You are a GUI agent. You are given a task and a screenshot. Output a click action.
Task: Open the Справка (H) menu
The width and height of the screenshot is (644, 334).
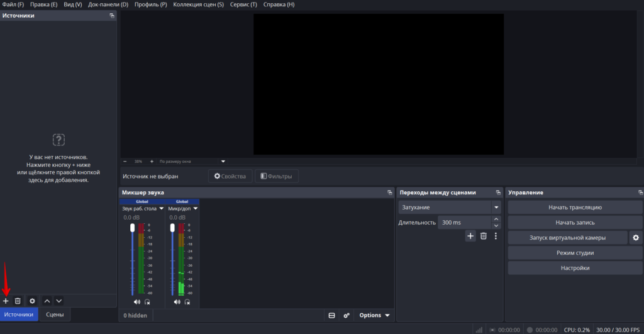[279, 4]
